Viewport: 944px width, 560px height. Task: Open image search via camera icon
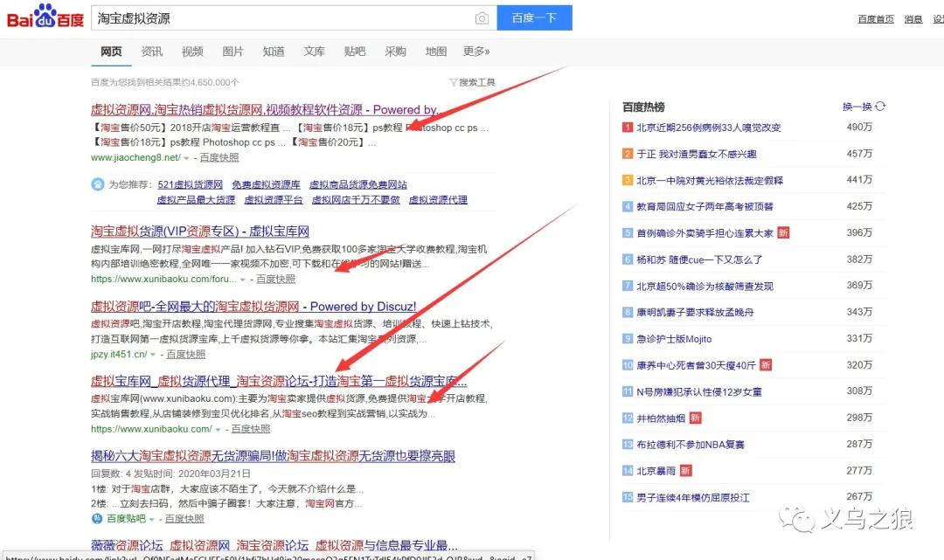[482, 18]
